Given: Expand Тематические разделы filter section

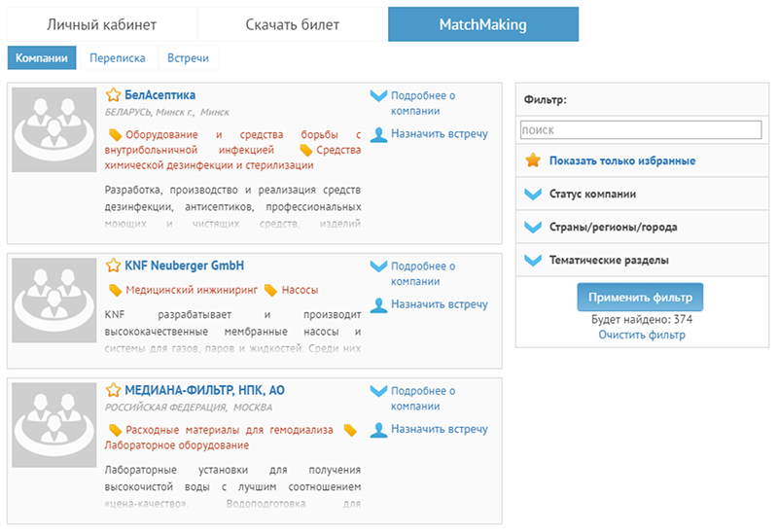Looking at the screenshot, I should [x=608, y=260].
